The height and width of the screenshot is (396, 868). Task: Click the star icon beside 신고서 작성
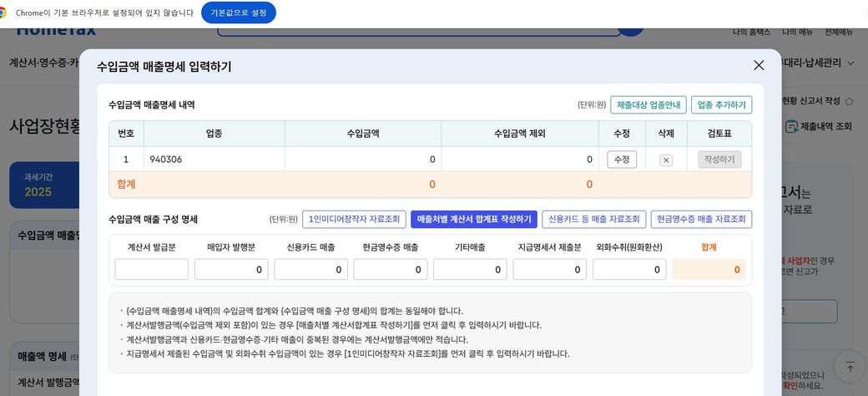click(x=849, y=101)
